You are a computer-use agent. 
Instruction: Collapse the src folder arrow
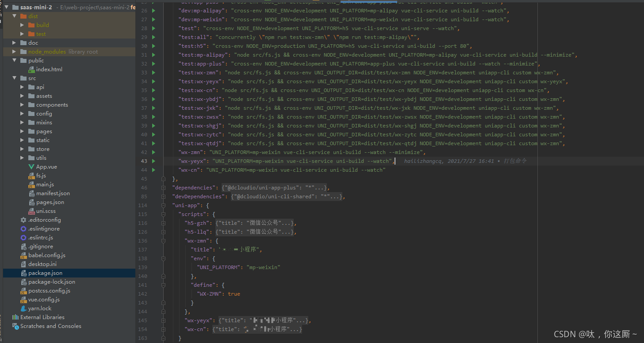14,78
